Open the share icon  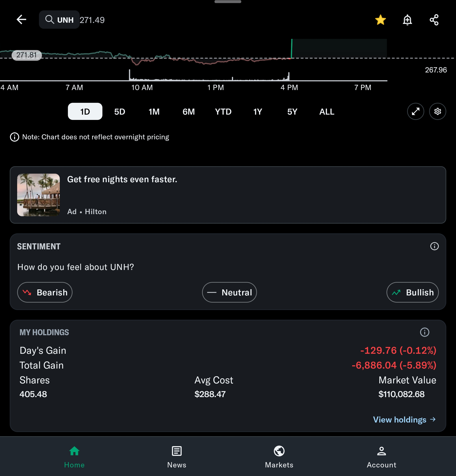pyautogui.click(x=434, y=20)
